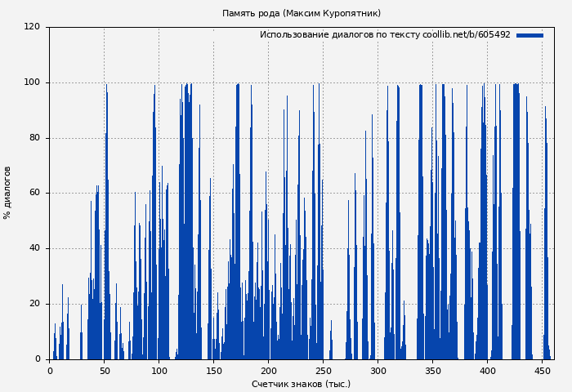Viewport: 572px width, 392px height.
Task: Click the 40 tick on the y-axis
Action: pyautogui.click(x=34, y=249)
